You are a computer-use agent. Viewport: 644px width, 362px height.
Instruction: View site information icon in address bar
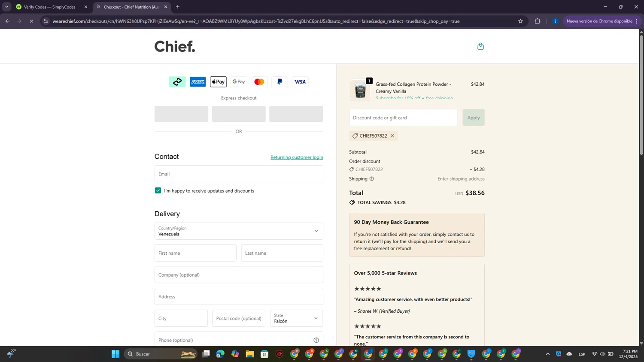click(x=46, y=21)
